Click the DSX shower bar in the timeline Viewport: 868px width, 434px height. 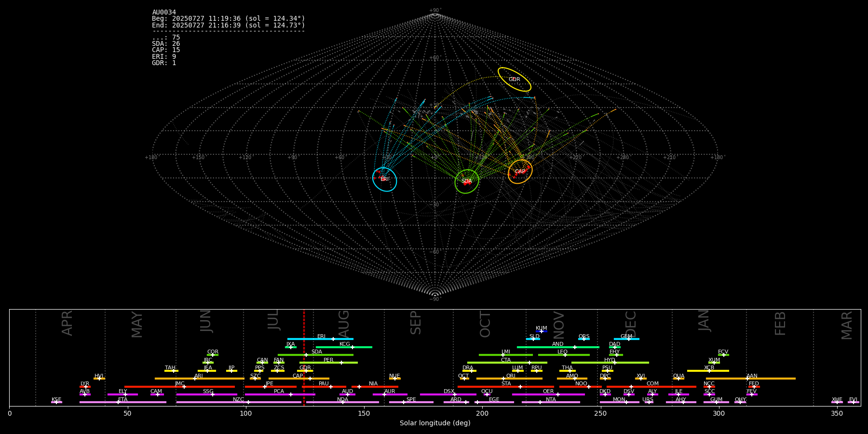[448, 394]
